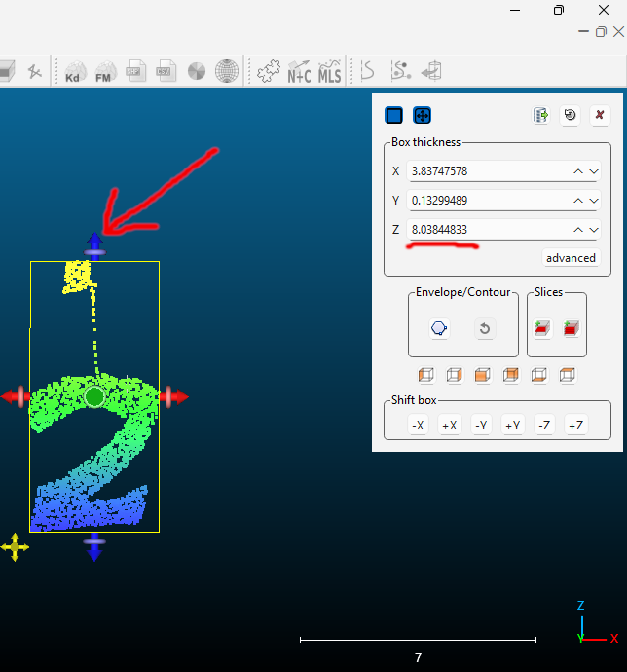Screen dimensions: 627x672
Task: Click the extract envelope/contour polygon icon
Action: click(439, 329)
